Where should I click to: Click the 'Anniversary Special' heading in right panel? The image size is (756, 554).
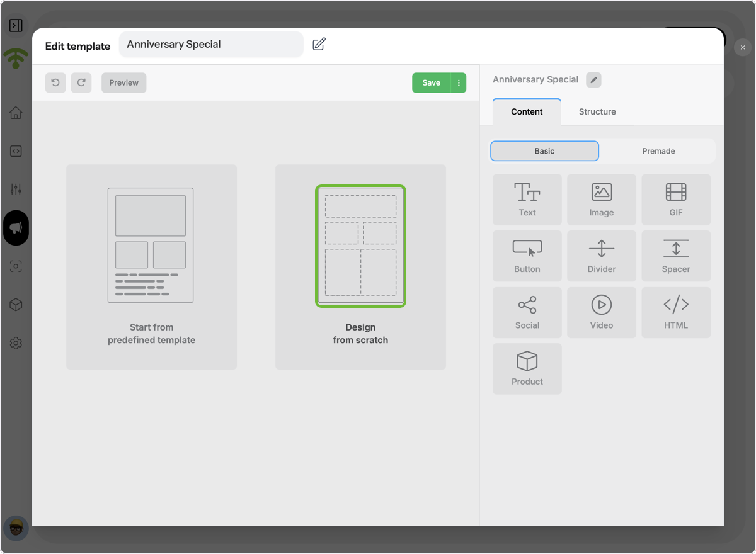(x=535, y=79)
